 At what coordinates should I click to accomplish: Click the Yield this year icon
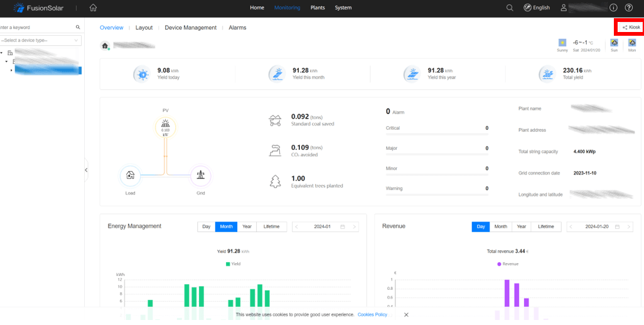[x=412, y=74]
